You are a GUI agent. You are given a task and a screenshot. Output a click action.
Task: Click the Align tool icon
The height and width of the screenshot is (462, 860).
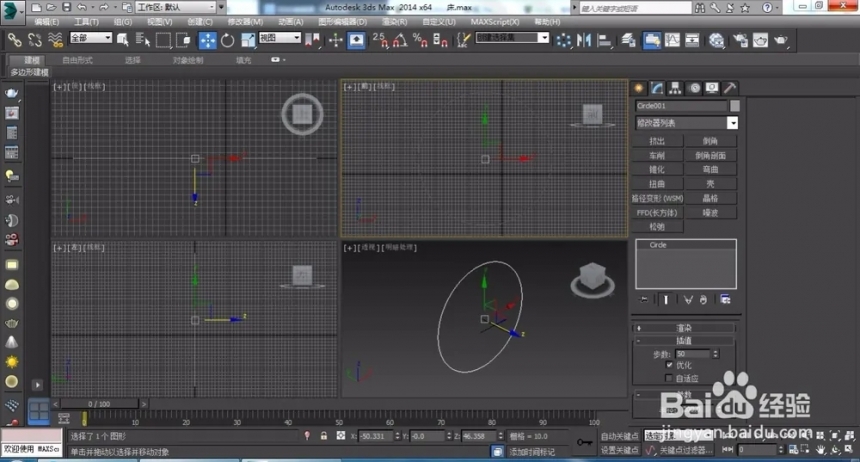[604, 40]
